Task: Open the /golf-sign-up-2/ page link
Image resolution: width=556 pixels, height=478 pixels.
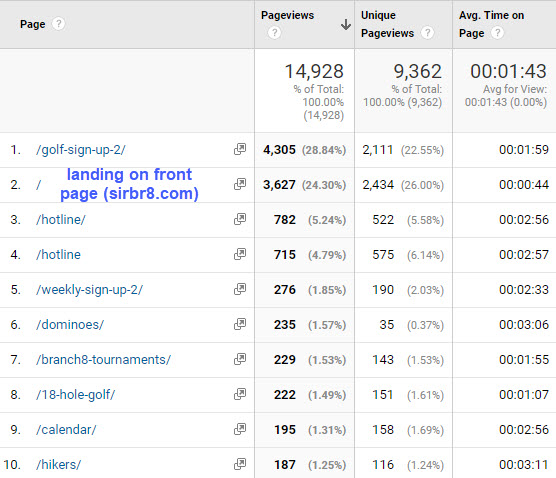Action: click(x=80, y=150)
